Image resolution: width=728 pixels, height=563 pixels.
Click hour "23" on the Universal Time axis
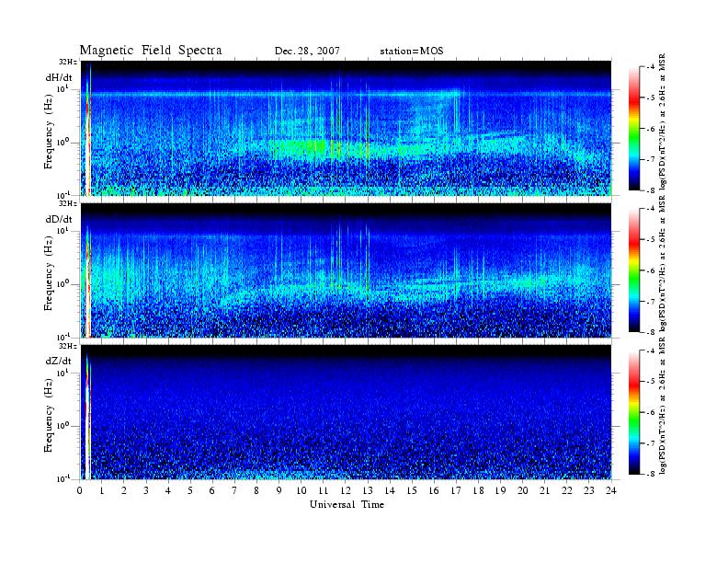589,491
